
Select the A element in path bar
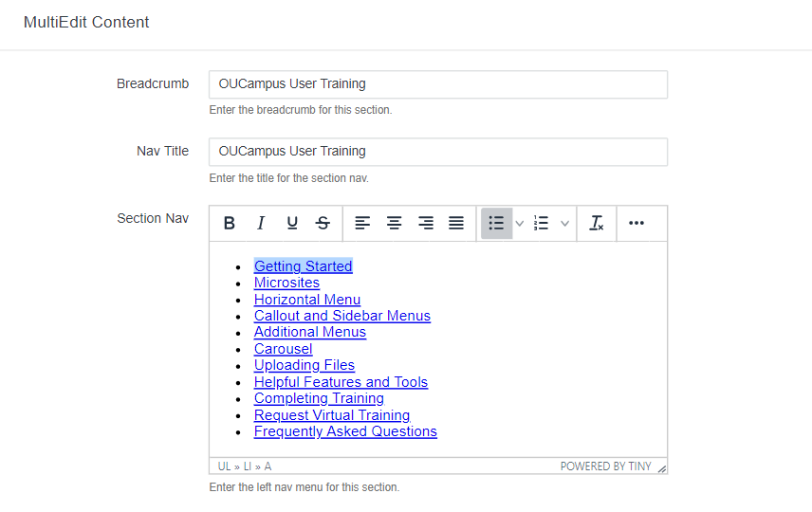coord(268,466)
